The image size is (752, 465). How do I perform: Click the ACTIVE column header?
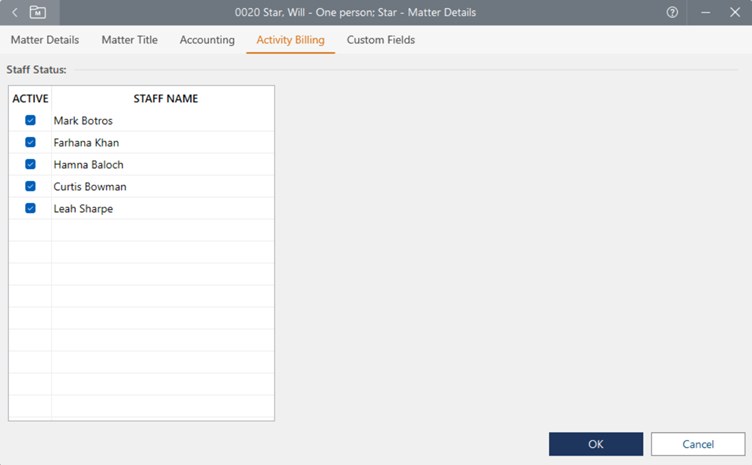(x=30, y=99)
